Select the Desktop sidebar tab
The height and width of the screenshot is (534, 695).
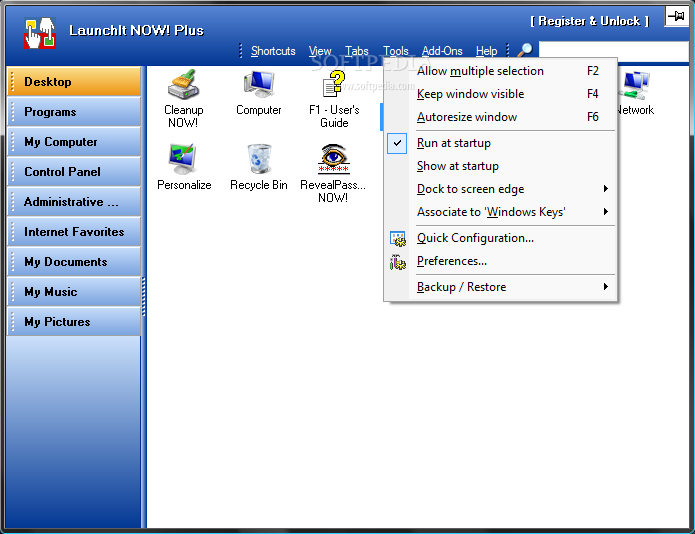pos(74,82)
